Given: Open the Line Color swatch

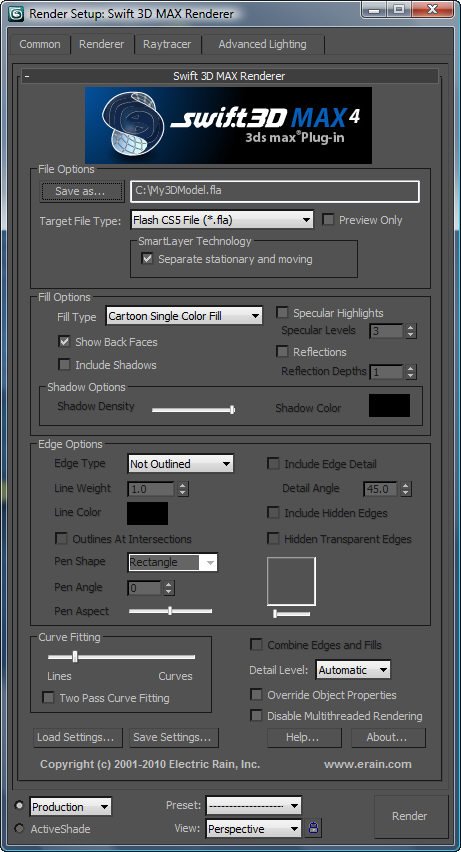Looking at the screenshot, I should click(147, 513).
